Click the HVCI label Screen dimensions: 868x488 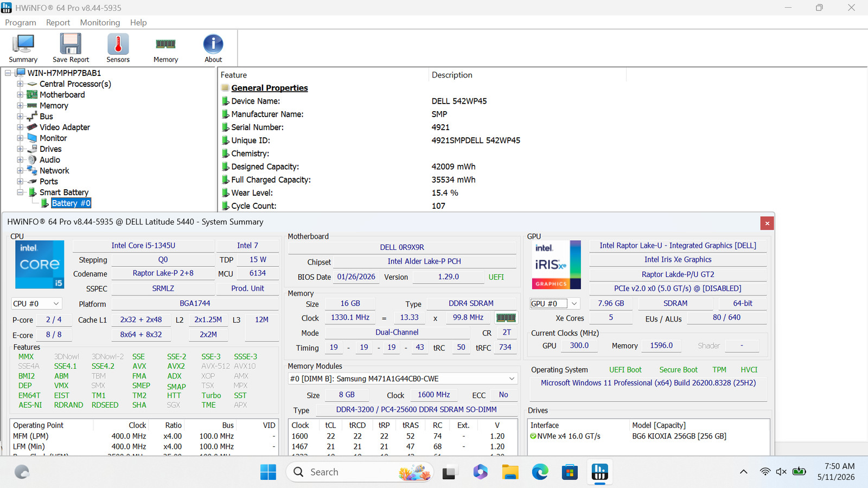[749, 370]
